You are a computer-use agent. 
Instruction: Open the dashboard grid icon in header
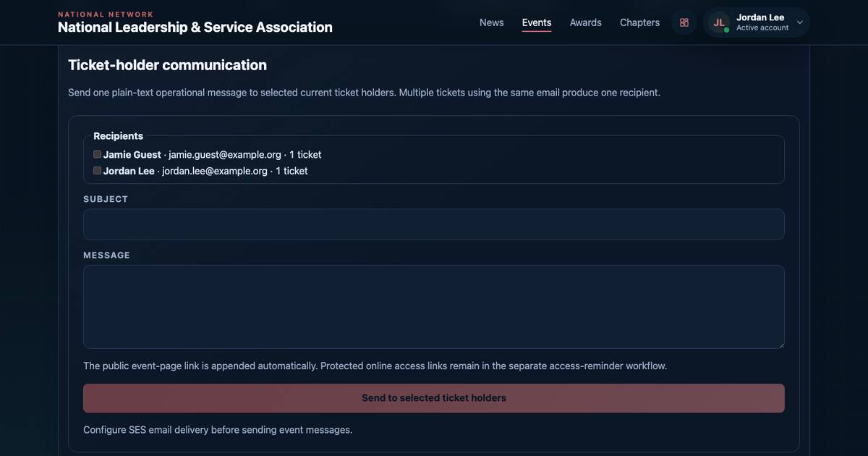(x=684, y=22)
